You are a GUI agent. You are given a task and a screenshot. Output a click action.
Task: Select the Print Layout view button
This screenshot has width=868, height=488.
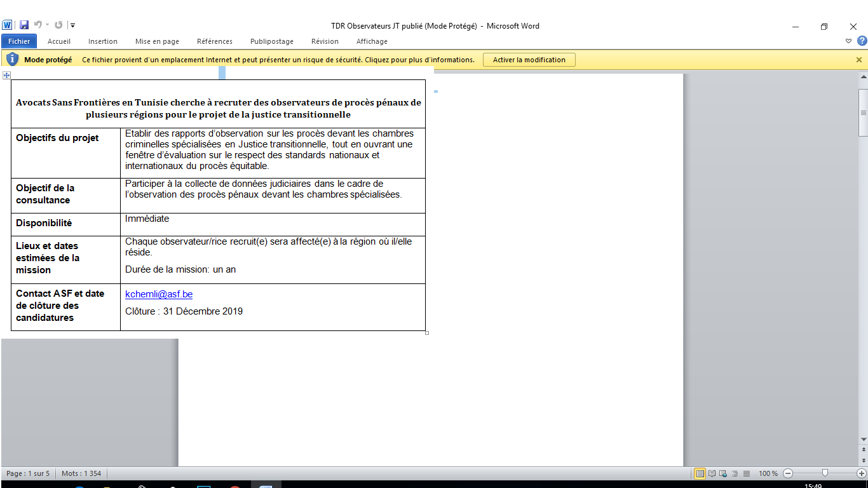coord(700,473)
